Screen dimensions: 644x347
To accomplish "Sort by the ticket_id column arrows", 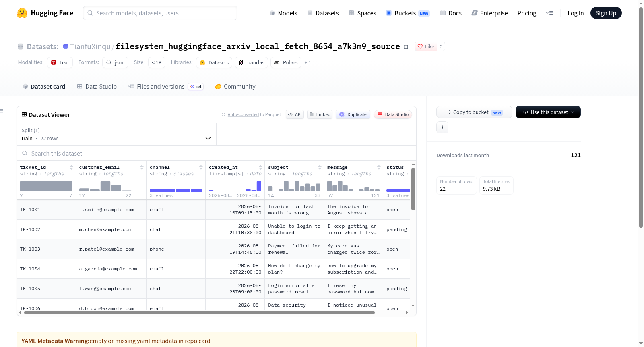I will [x=71, y=167].
